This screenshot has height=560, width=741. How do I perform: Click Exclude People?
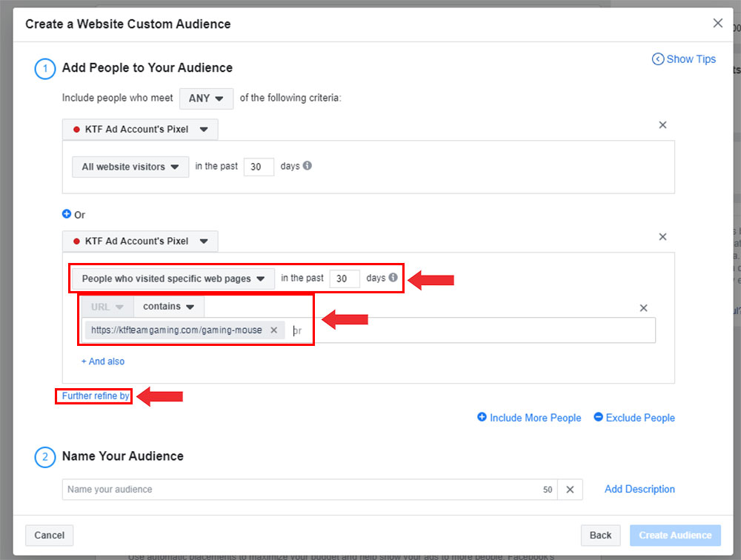[x=634, y=418]
